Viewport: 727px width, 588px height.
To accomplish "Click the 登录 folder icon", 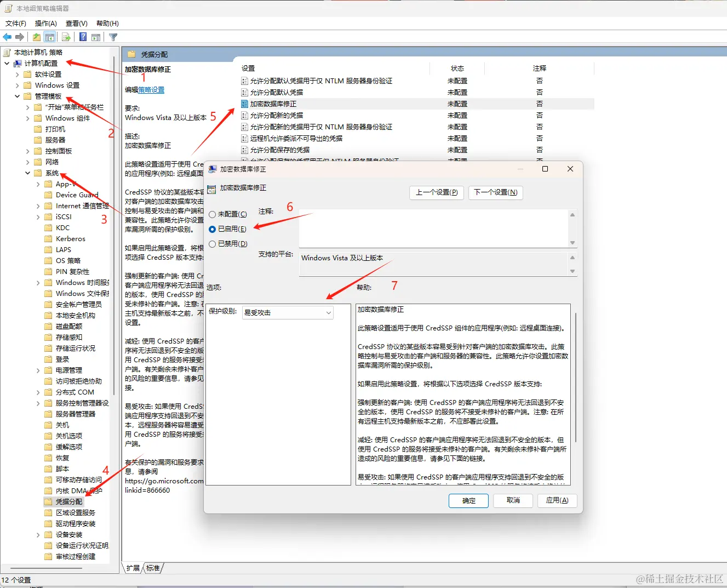I will [49, 359].
